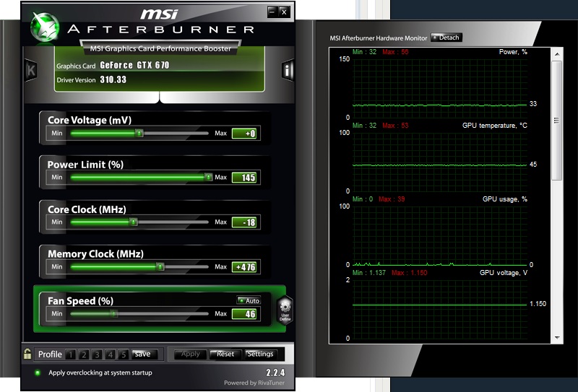The image size is (578, 392).
Task: Click the Memory Clock (MHz) label
Action: [x=95, y=254]
